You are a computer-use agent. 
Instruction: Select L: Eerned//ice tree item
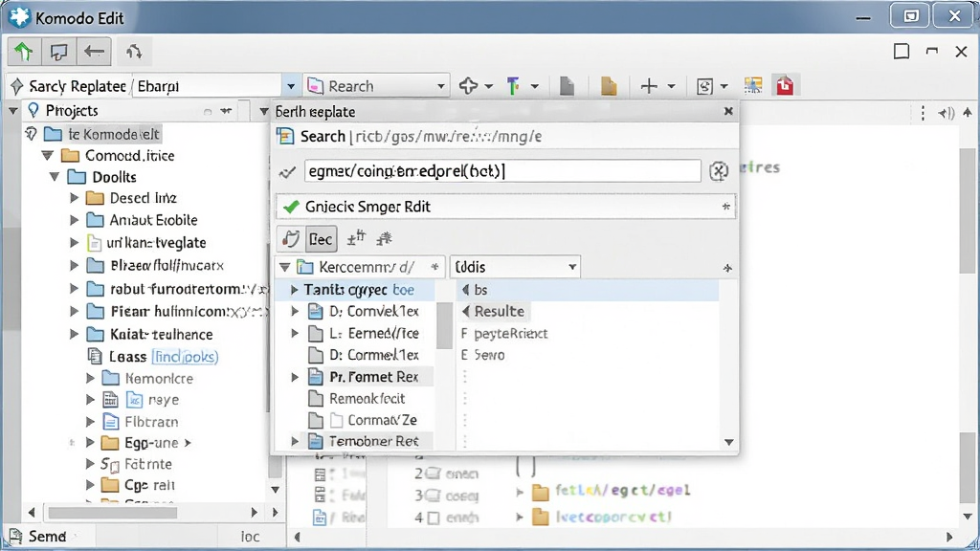pyautogui.click(x=374, y=333)
